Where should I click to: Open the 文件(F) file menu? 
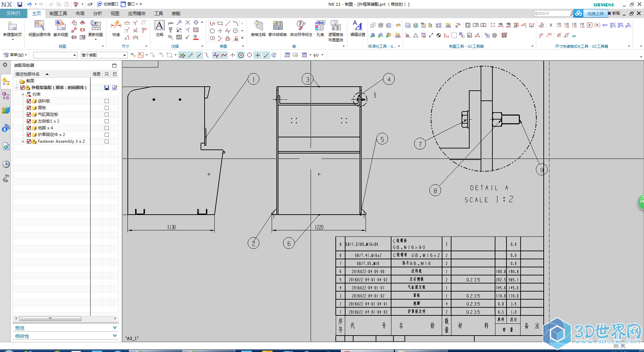pos(13,13)
